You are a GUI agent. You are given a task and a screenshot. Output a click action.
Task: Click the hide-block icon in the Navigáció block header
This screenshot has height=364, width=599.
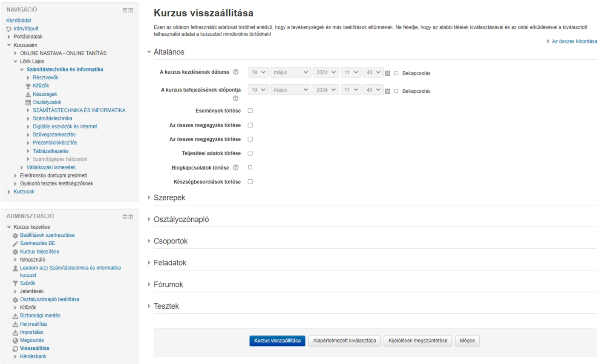pos(125,10)
